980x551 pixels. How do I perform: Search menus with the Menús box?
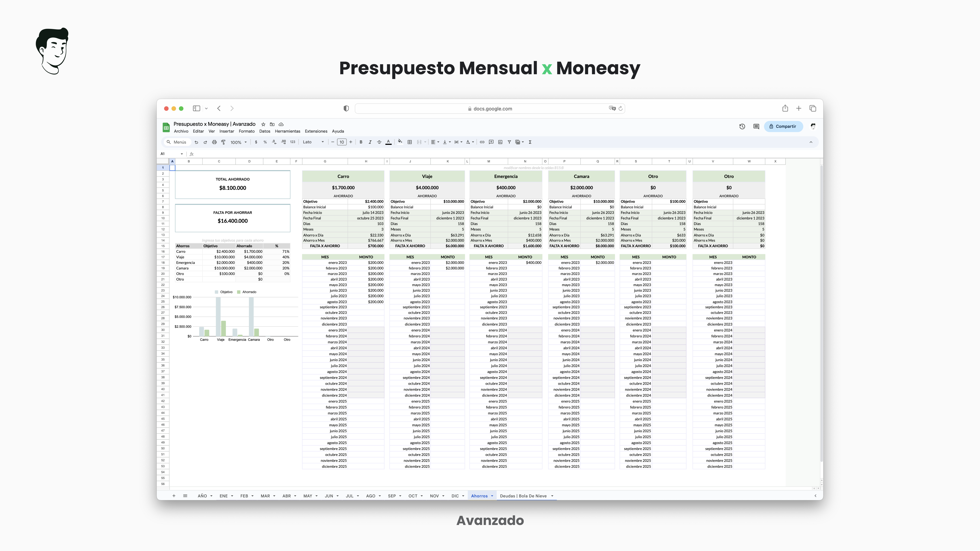177,142
